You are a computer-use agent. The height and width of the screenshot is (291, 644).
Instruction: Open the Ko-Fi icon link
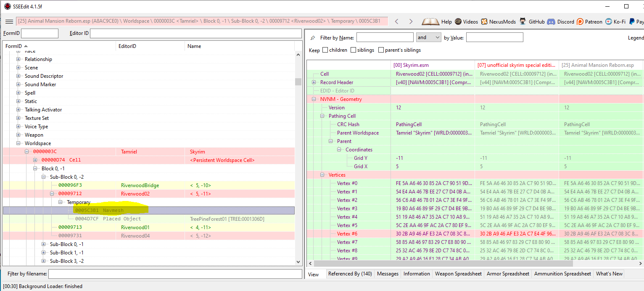click(x=609, y=21)
